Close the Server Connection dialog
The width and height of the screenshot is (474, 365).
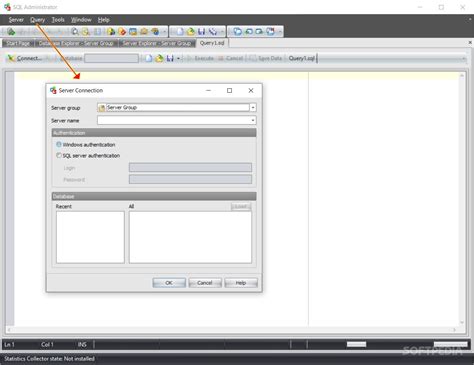coord(251,90)
